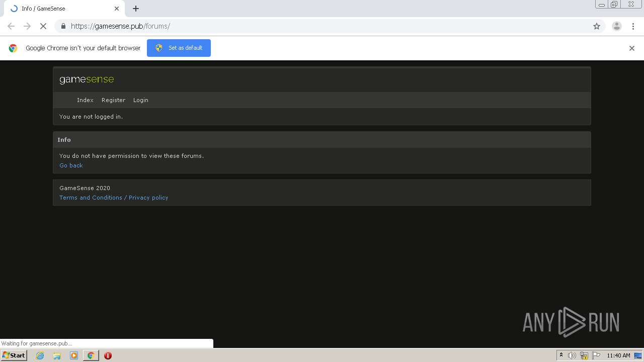The image size is (644, 362).
Task: Click the network tray icon
Action: point(584,355)
